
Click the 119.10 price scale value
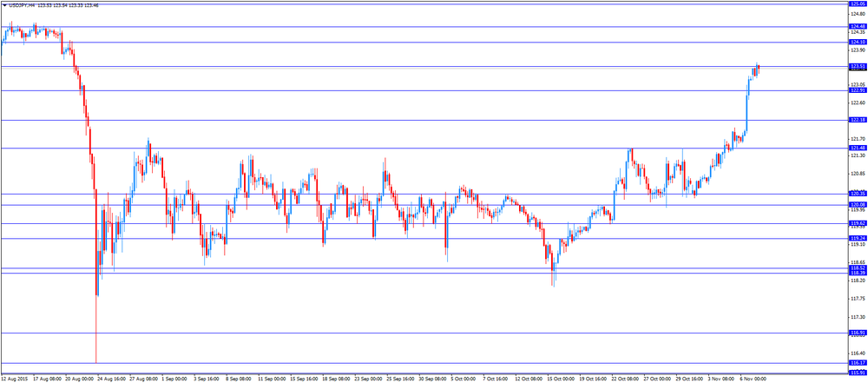click(x=858, y=244)
